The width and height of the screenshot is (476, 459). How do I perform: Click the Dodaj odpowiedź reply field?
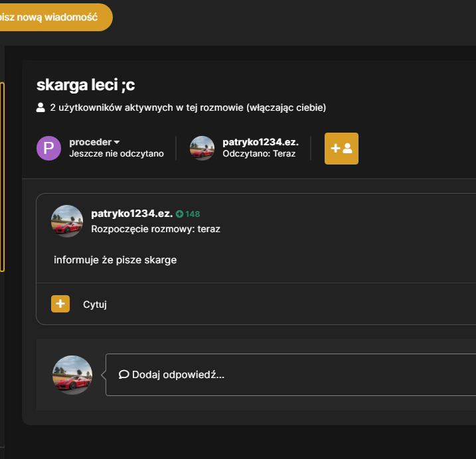pyautogui.click(x=291, y=375)
